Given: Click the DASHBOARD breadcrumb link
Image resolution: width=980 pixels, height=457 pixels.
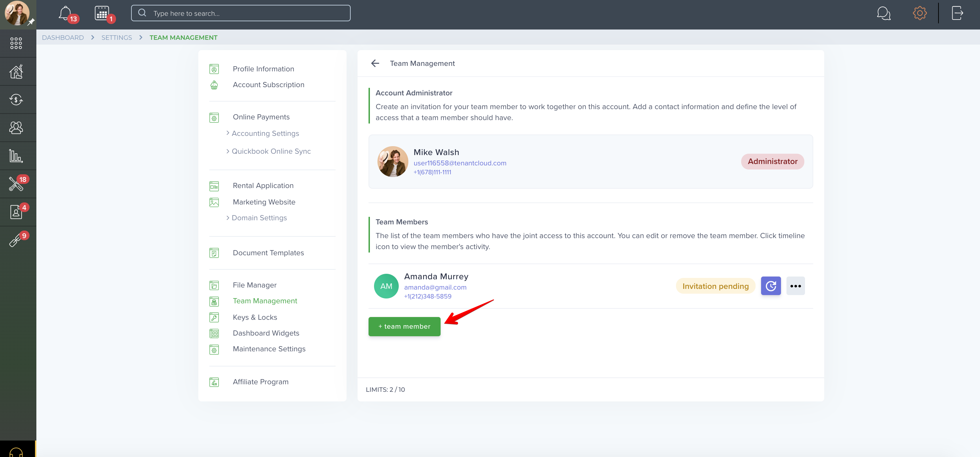Looking at the screenshot, I should point(63,37).
